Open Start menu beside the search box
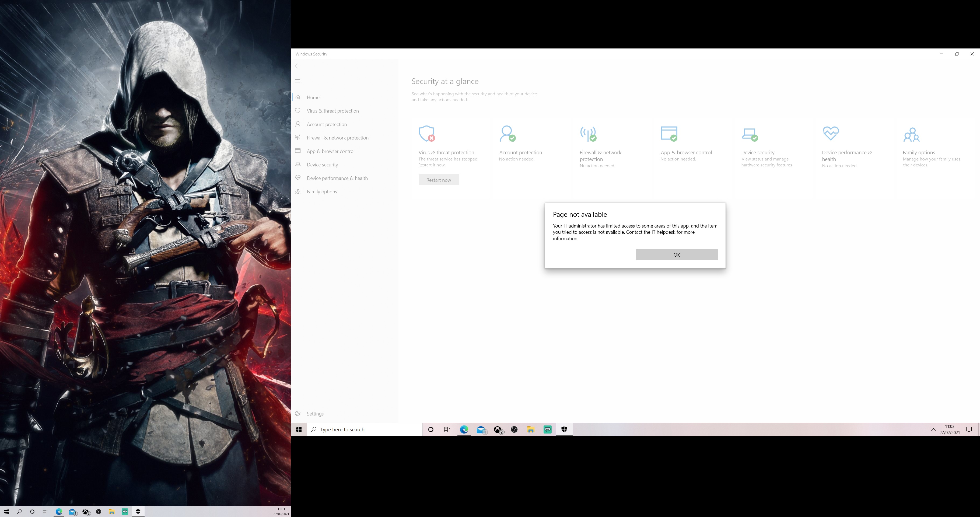The height and width of the screenshot is (517, 980). tap(299, 429)
